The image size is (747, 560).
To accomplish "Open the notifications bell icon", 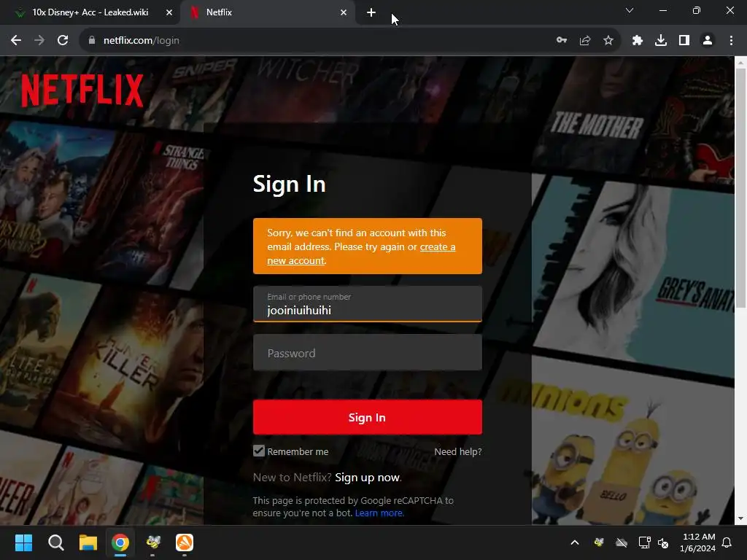I will [x=727, y=542].
